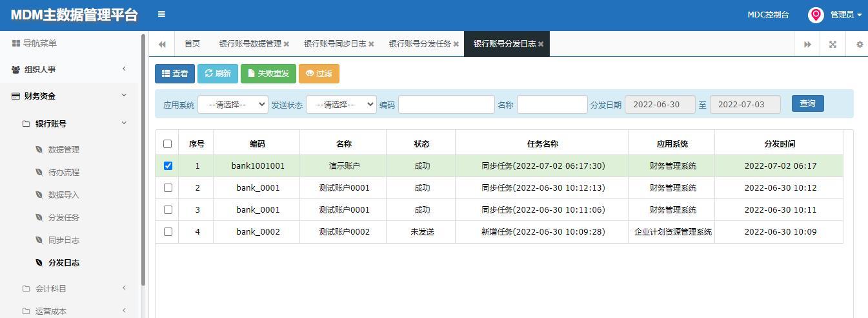Click the administrator avatar icon

pyautogui.click(x=816, y=15)
